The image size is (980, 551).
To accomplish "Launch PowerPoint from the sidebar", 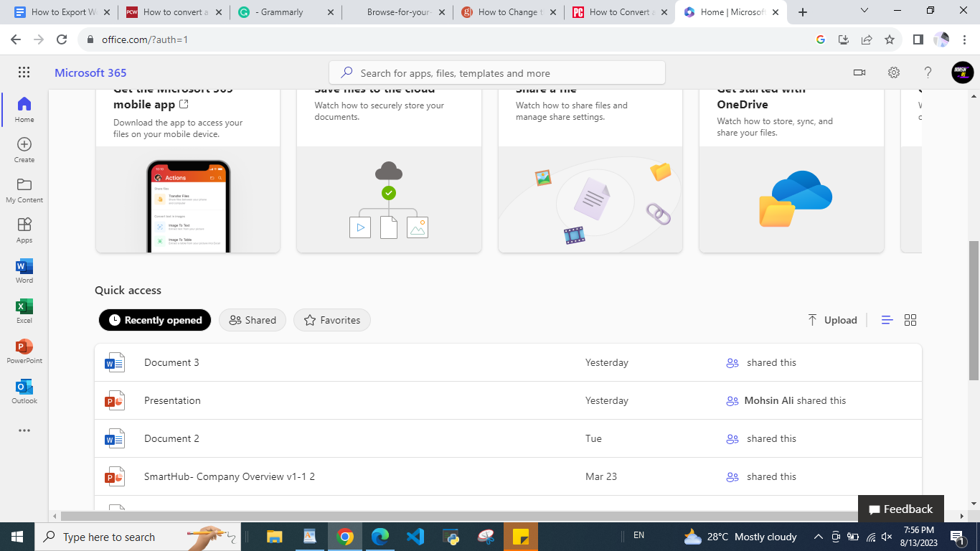I will pyautogui.click(x=24, y=351).
